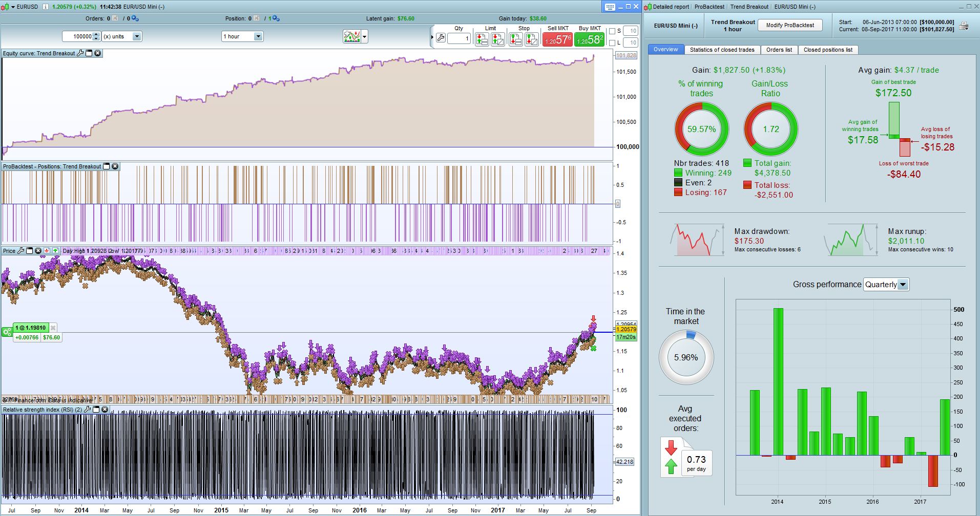Viewport: 980px width, 516px height.
Task: Open the virtual keyboard icon in title bar
Action: pyautogui.click(x=610, y=7)
